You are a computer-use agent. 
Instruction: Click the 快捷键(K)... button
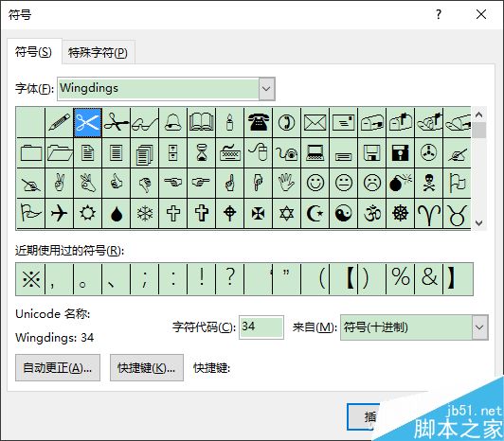coord(147,368)
